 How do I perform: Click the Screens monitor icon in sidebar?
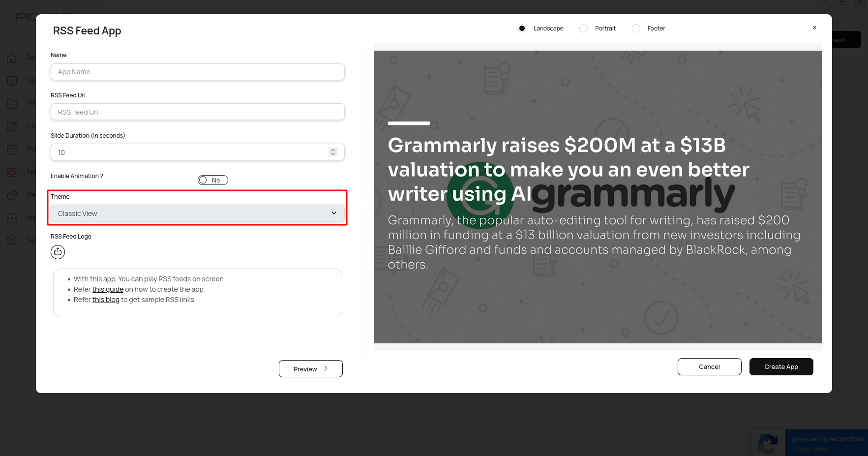pyautogui.click(x=12, y=81)
